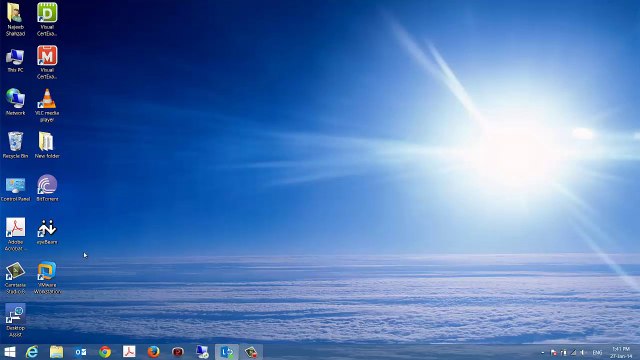Open the computer-monitor network taskbar icon
The width and height of the screenshot is (640, 360).
tap(202, 352)
